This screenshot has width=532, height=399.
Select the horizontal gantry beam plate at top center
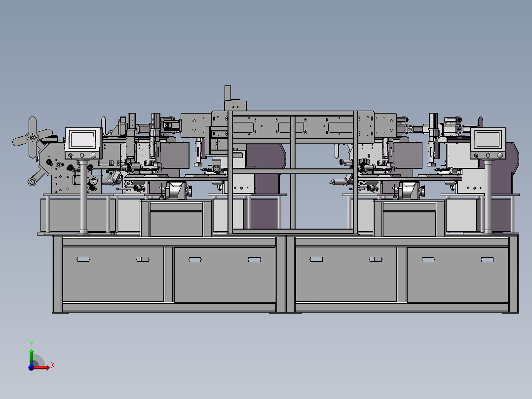pos(293,126)
